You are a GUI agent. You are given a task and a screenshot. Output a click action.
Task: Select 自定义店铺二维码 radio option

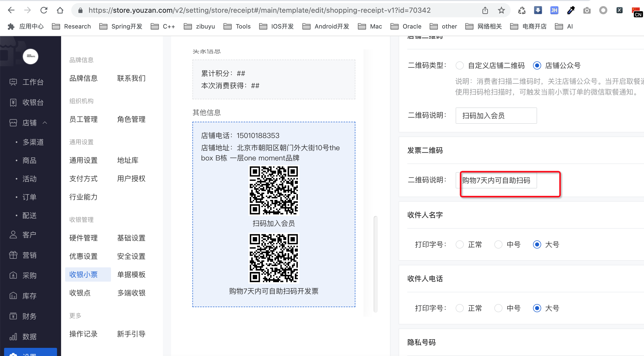(459, 65)
